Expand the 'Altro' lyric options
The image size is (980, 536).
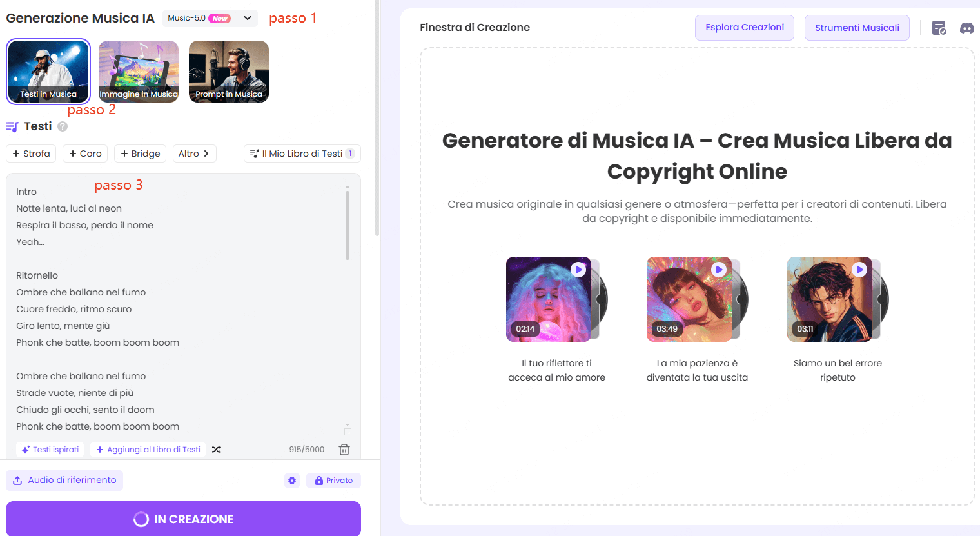pyautogui.click(x=194, y=154)
